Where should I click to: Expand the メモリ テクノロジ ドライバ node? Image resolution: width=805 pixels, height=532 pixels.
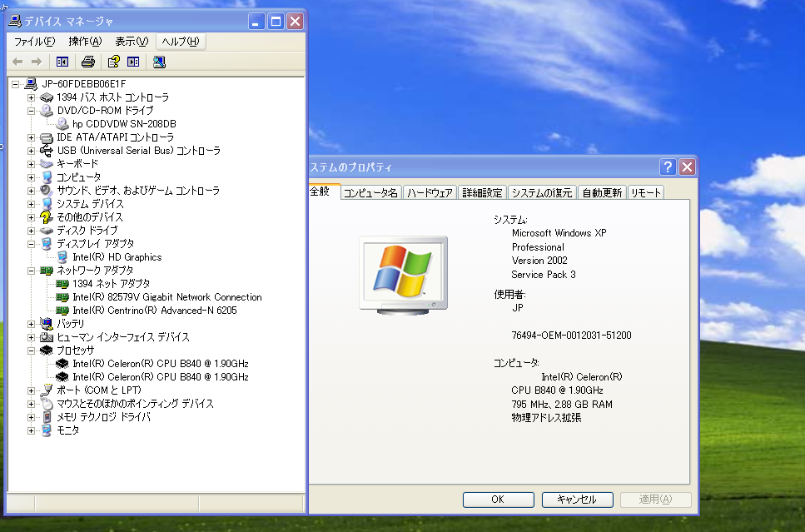pyautogui.click(x=31, y=417)
